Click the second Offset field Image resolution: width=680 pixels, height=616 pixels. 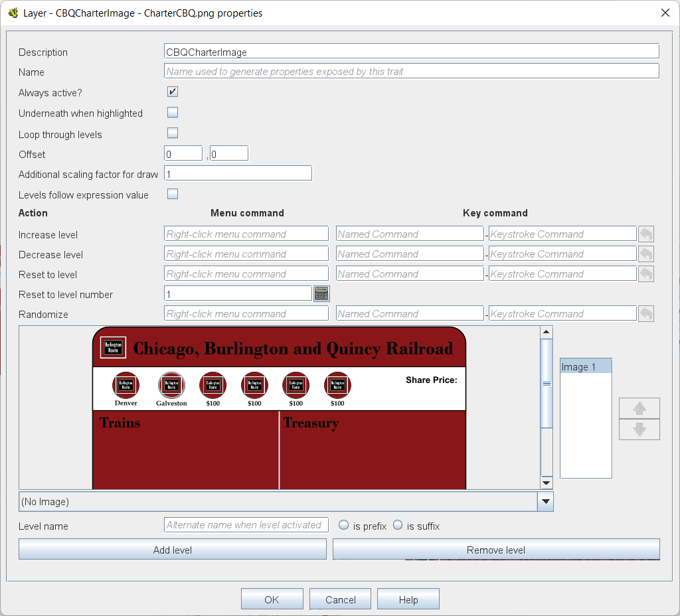(229, 154)
